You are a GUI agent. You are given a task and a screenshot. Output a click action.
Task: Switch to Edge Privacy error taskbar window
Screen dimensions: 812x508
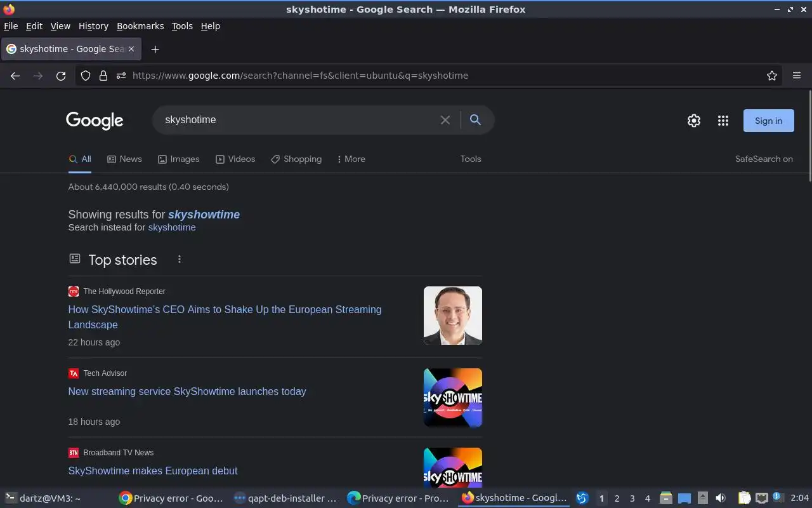(x=400, y=498)
